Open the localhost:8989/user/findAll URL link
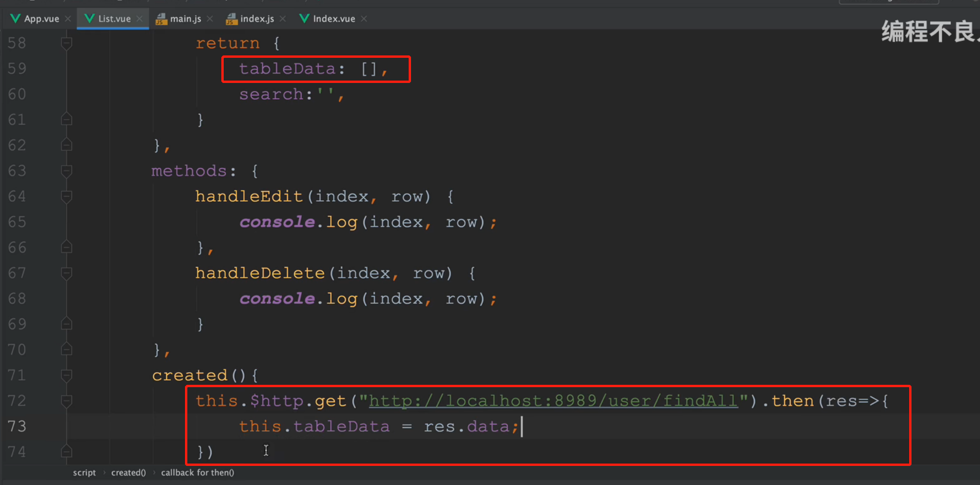 pyautogui.click(x=554, y=401)
